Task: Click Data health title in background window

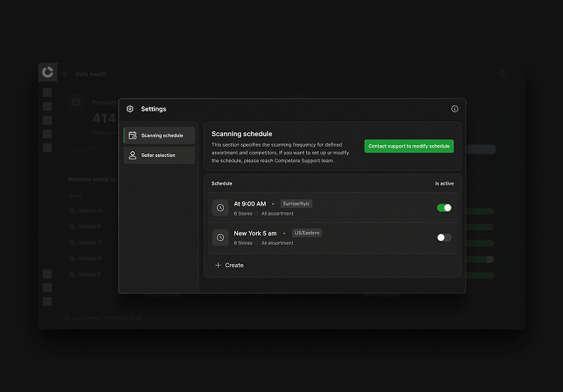Action: click(x=91, y=74)
